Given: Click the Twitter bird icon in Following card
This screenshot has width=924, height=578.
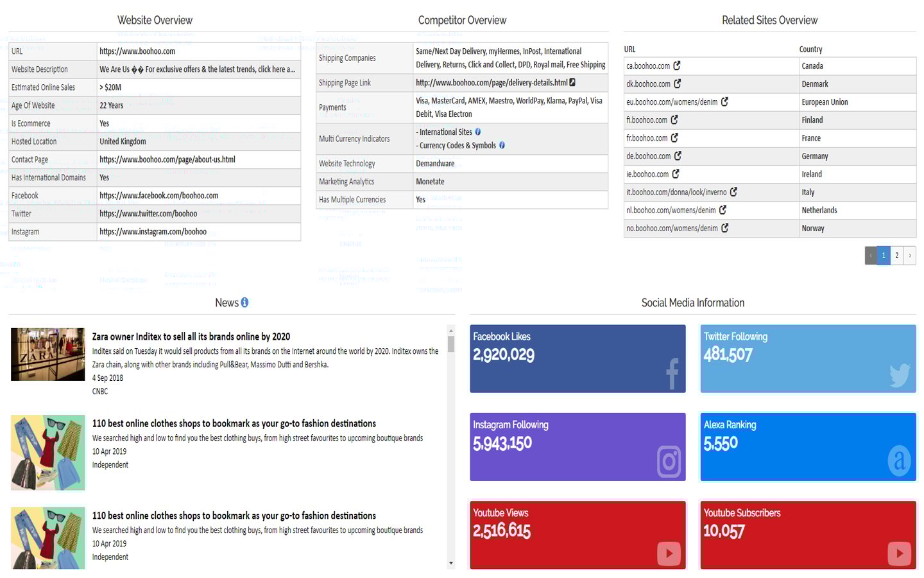Looking at the screenshot, I should [x=900, y=376].
